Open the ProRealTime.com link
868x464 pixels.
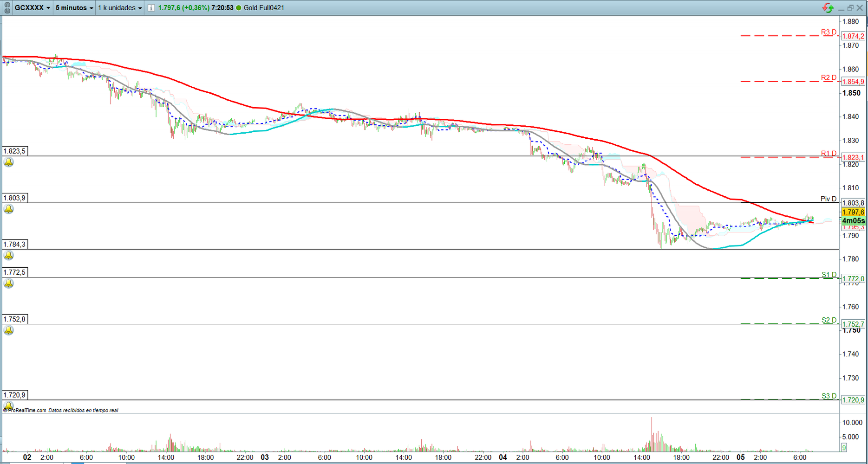coord(27,410)
